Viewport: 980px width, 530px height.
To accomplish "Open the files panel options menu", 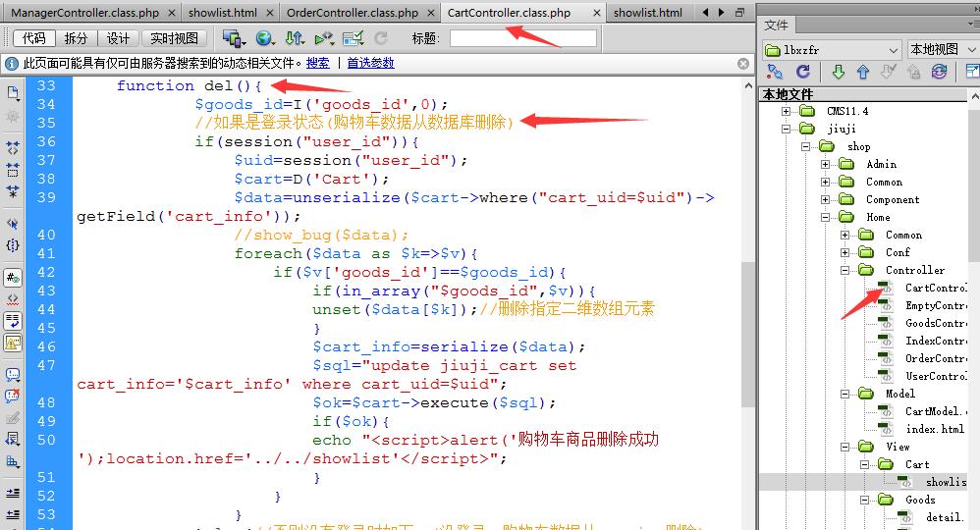I will pyautogui.click(x=973, y=24).
